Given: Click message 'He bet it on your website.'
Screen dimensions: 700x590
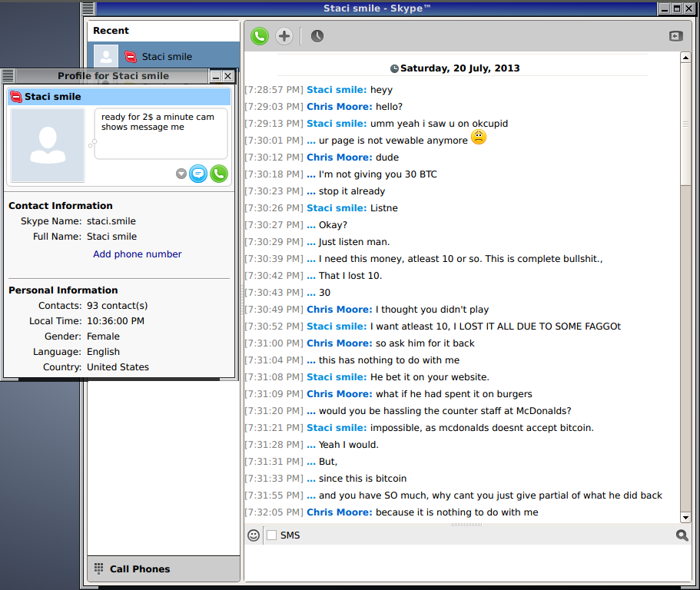Looking at the screenshot, I should tap(430, 377).
